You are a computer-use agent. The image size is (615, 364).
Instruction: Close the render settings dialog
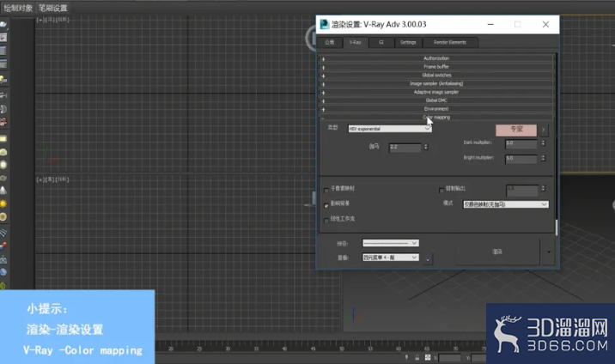tap(545, 24)
